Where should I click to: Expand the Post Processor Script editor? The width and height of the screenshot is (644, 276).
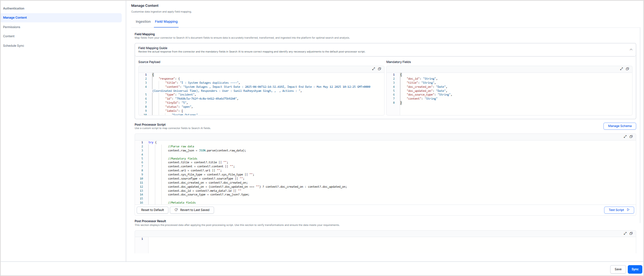625,136
